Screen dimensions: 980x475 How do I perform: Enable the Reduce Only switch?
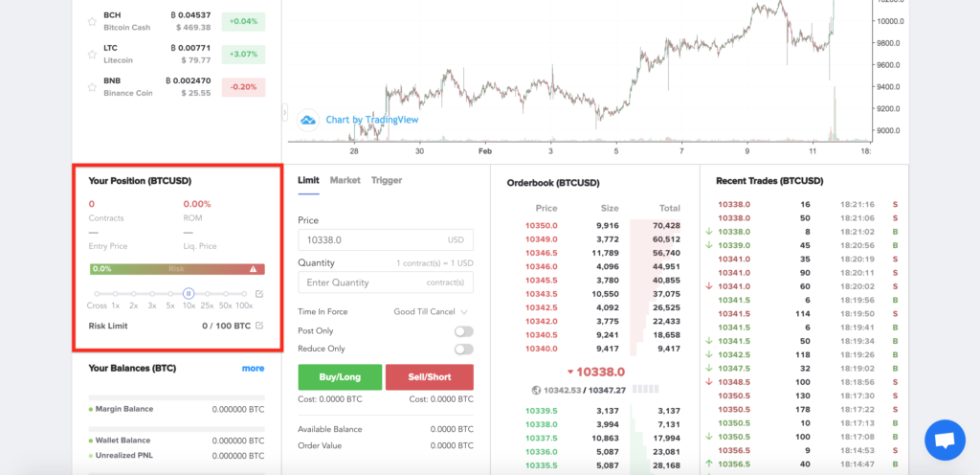click(x=464, y=350)
